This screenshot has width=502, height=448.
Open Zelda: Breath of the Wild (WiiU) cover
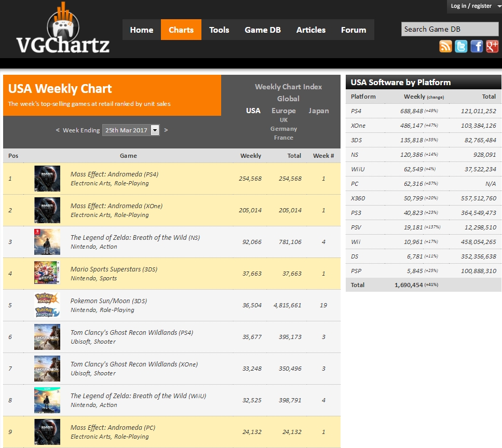pyautogui.click(x=47, y=400)
